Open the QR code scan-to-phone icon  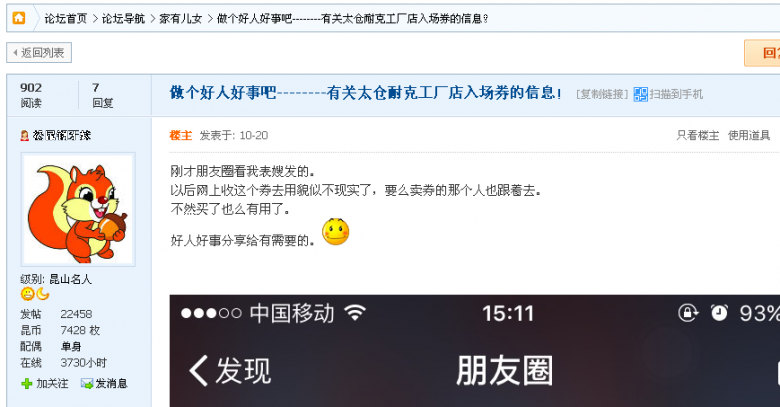pyautogui.click(x=640, y=95)
